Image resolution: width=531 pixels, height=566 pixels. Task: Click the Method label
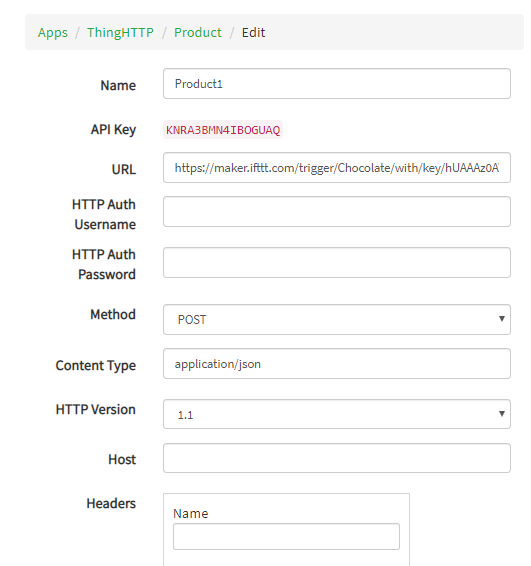(113, 314)
